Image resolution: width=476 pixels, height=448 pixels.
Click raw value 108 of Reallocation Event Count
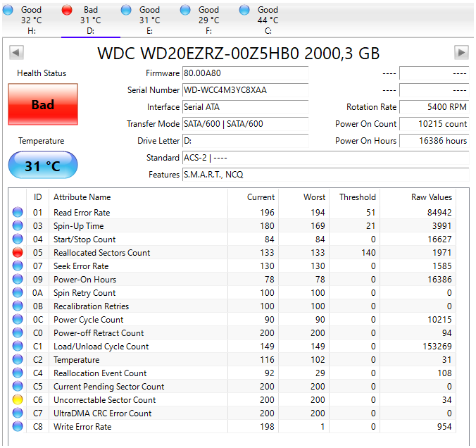pyautogui.click(x=444, y=373)
